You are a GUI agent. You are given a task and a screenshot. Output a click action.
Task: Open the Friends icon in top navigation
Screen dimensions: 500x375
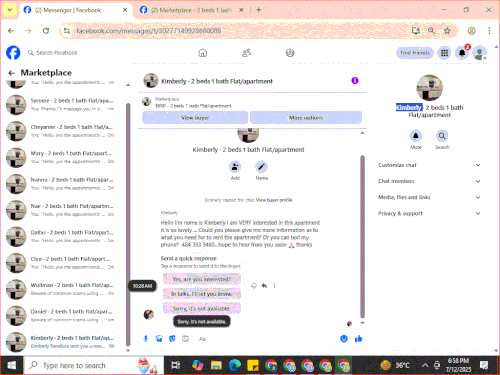[x=246, y=53]
